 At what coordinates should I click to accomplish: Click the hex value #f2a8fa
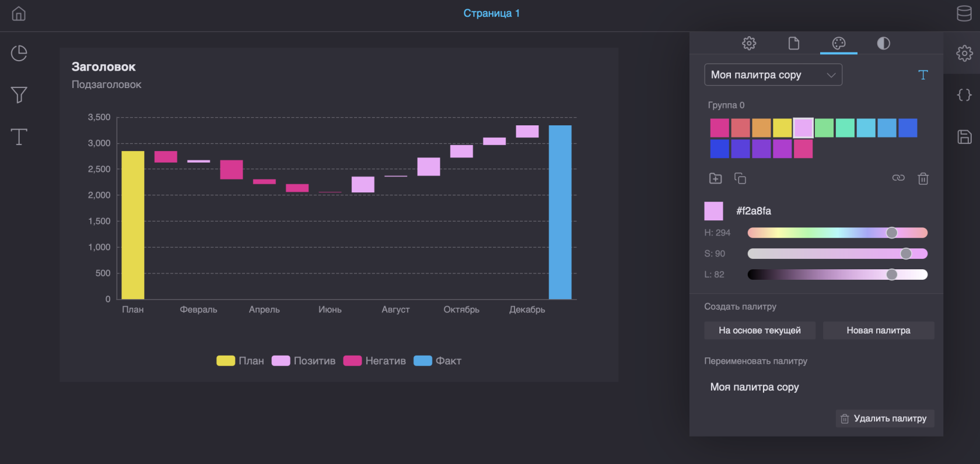click(754, 211)
